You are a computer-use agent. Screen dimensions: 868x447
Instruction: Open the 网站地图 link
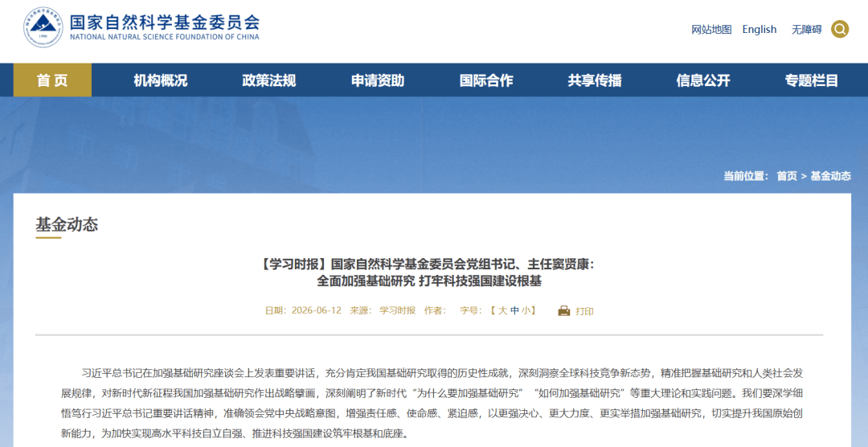(711, 30)
